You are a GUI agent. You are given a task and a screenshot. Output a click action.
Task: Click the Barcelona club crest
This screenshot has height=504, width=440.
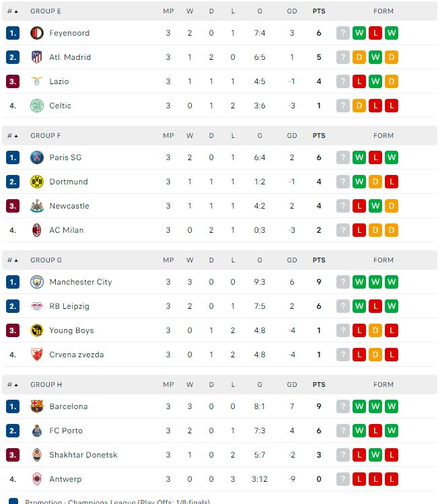point(37,406)
